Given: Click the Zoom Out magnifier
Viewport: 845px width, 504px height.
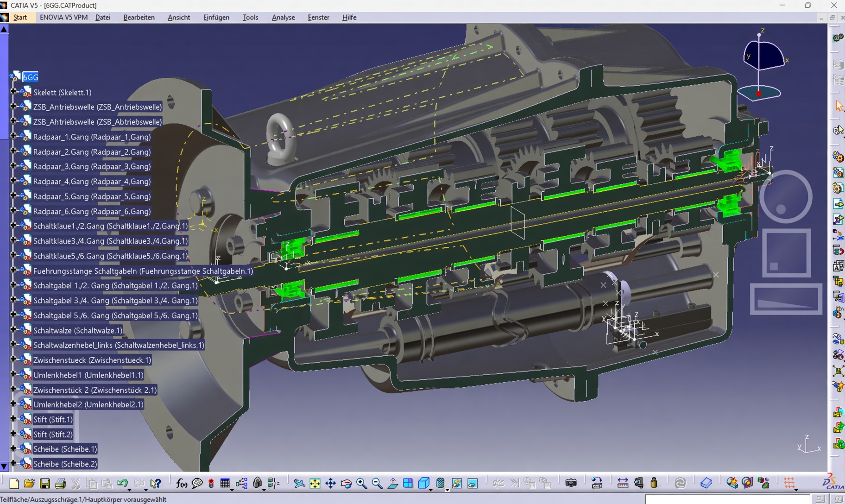Looking at the screenshot, I should coord(377,484).
